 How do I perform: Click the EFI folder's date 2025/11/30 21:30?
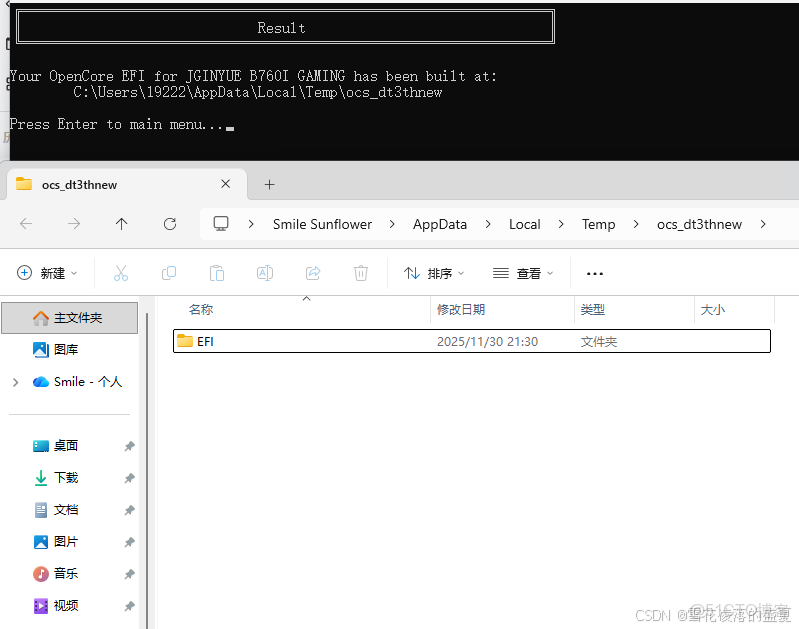point(487,342)
